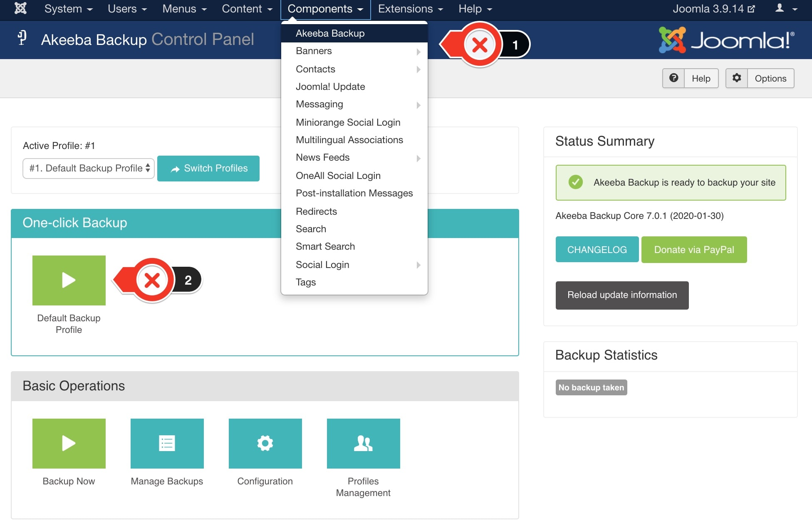Expand the News Feeds submenu
Viewport: 812px width, 526px height.
pyautogui.click(x=354, y=158)
